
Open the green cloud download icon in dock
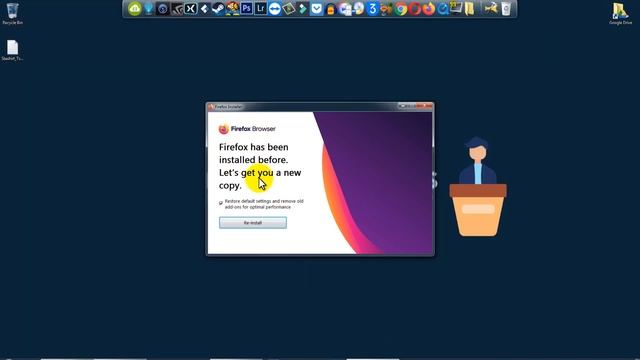tap(134, 9)
